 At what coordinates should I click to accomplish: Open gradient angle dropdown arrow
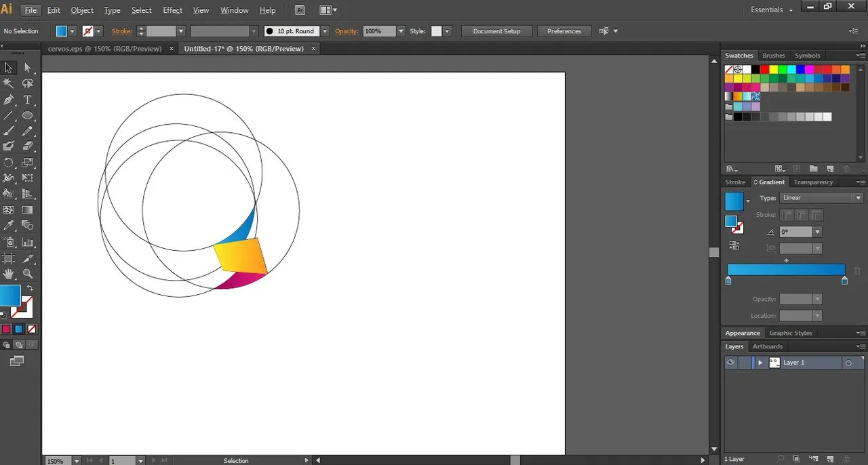coord(817,232)
